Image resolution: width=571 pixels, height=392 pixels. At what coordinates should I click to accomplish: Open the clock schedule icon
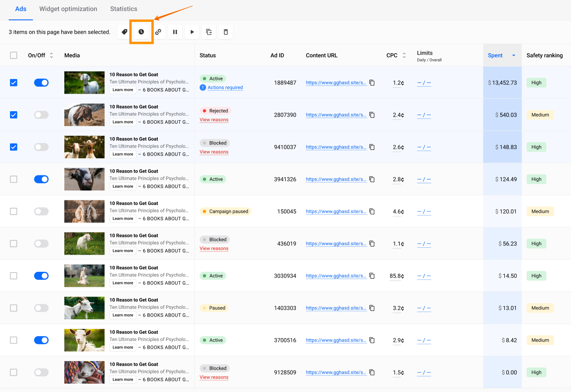click(x=141, y=32)
